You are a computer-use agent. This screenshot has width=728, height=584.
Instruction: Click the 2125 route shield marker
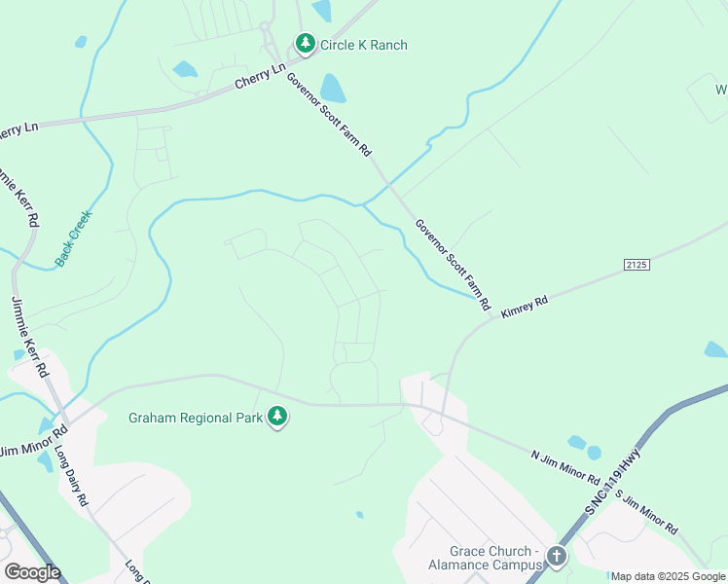637,265
